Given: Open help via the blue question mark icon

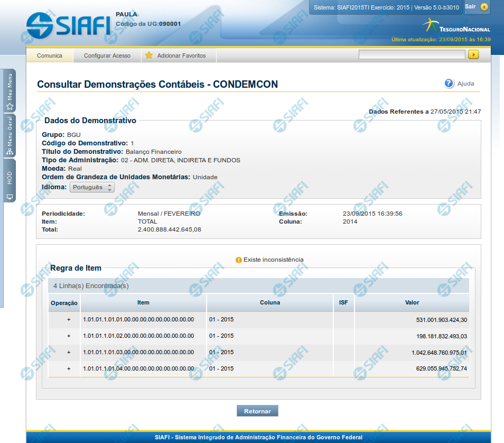Looking at the screenshot, I should tap(449, 84).
